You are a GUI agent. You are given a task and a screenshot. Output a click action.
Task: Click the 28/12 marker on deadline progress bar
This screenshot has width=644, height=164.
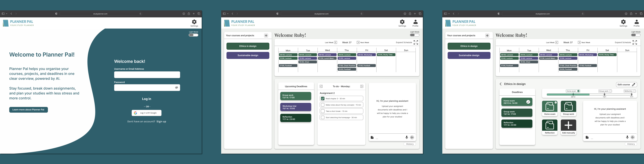click(x=573, y=95)
